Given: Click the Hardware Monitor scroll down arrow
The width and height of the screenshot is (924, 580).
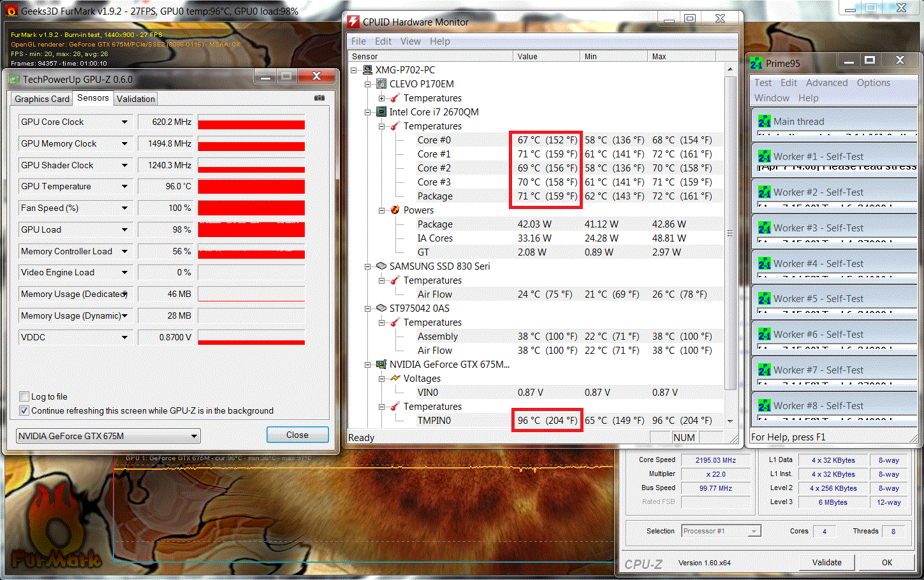Looking at the screenshot, I should pyautogui.click(x=730, y=421).
